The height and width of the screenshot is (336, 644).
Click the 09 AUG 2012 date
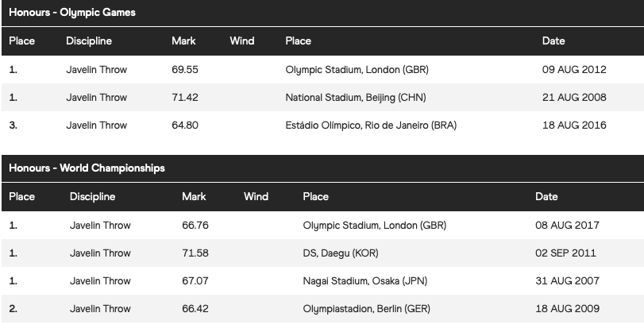pyautogui.click(x=574, y=69)
